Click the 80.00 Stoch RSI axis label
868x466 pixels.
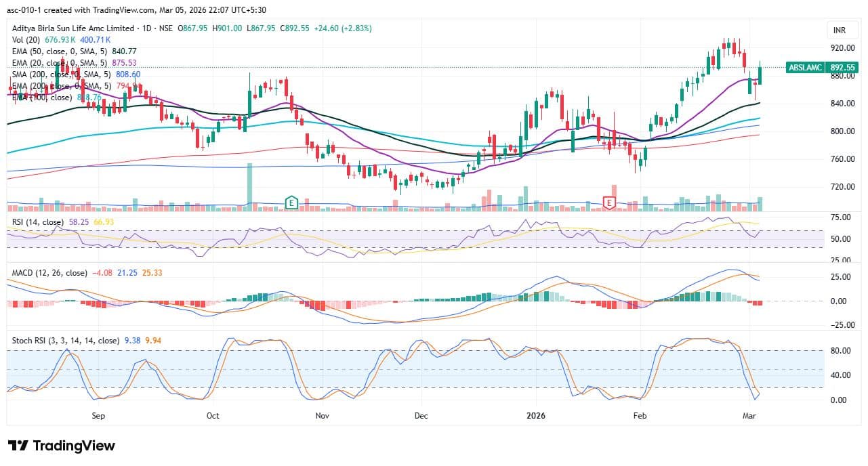pyautogui.click(x=841, y=351)
